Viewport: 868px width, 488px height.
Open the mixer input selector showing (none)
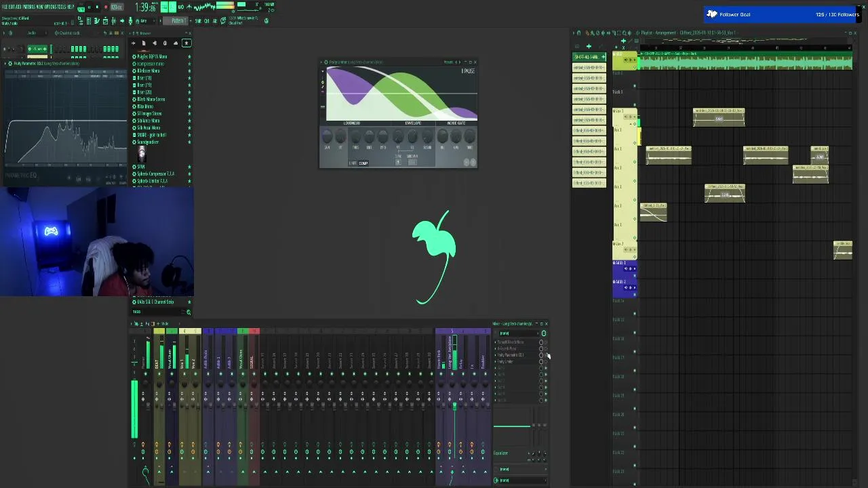(519, 333)
